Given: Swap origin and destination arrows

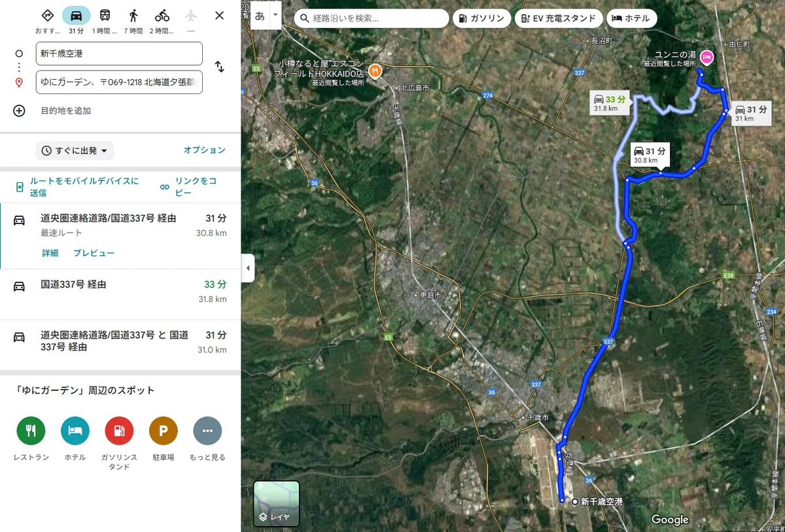Looking at the screenshot, I should [x=220, y=67].
